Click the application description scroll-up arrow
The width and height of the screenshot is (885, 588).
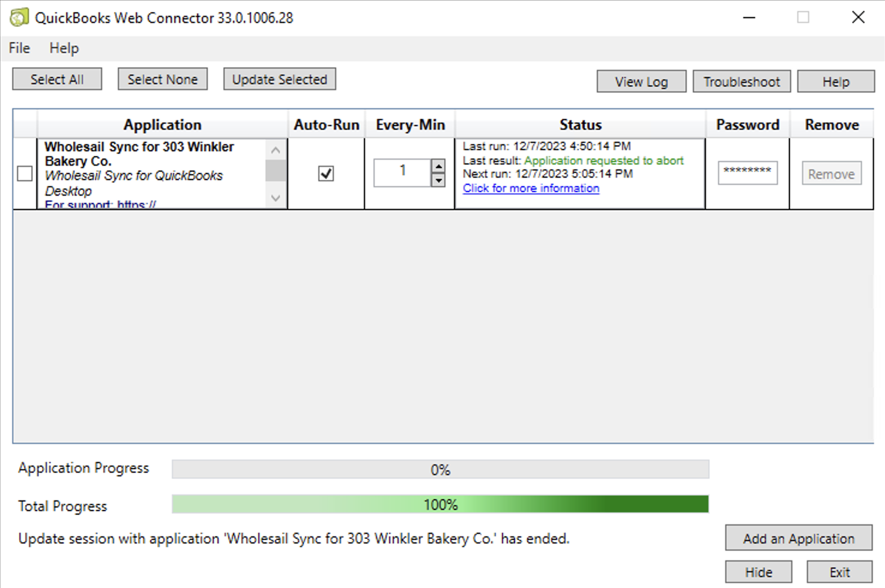tap(275, 149)
